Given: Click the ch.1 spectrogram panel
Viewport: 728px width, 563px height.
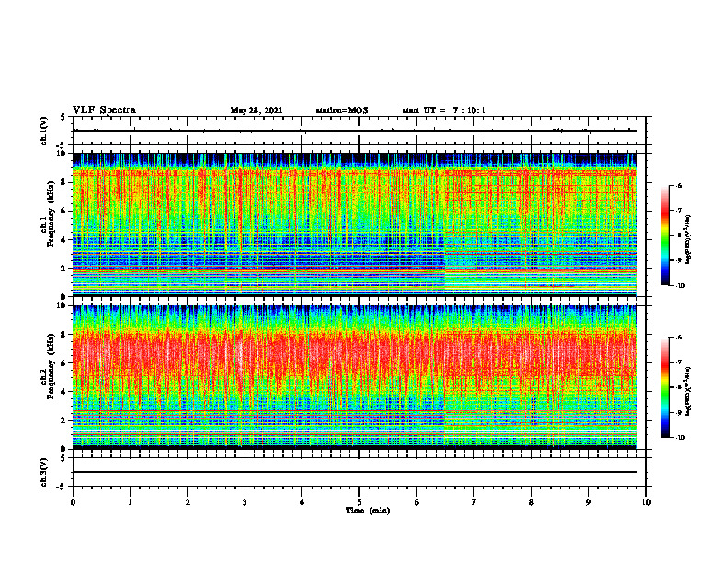Looking at the screenshot, I should click(x=355, y=224).
